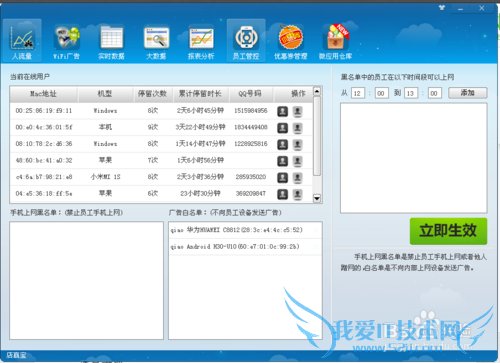Open the 人流量 traffic module

[x=22, y=40]
